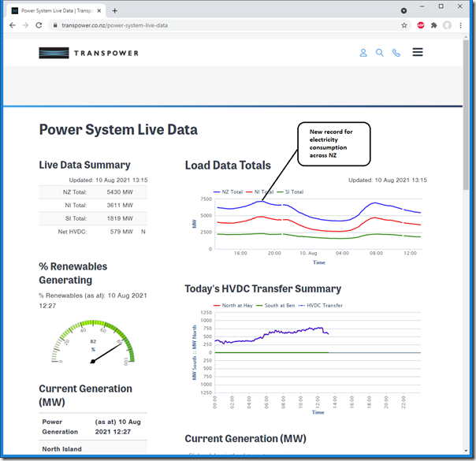This screenshot has width=476, height=461.
Task: Open the Chrome profile avatar
Action: 447,25
